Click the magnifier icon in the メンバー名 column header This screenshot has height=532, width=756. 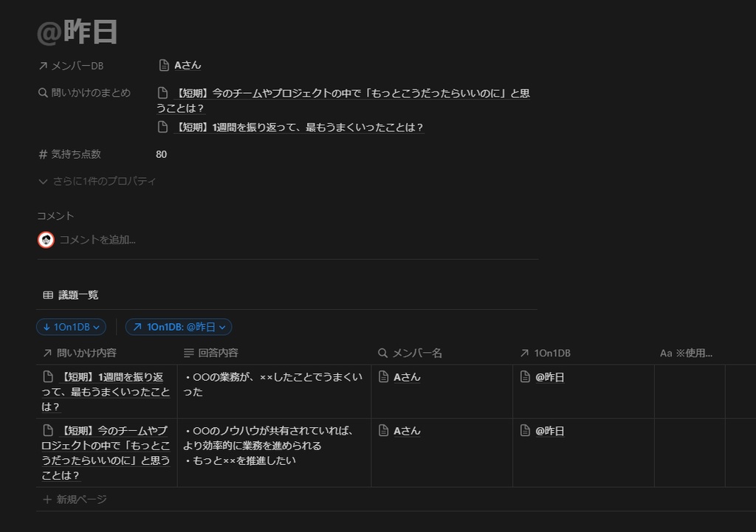pyautogui.click(x=383, y=353)
